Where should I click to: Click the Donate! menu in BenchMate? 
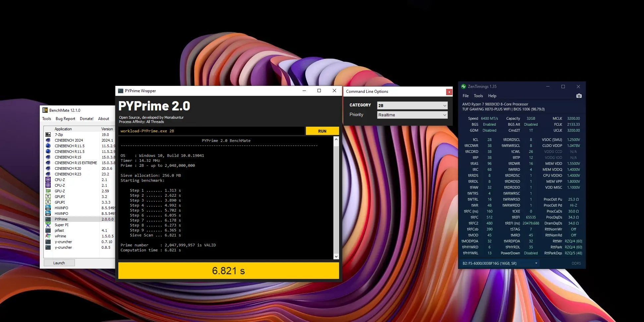pyautogui.click(x=87, y=119)
